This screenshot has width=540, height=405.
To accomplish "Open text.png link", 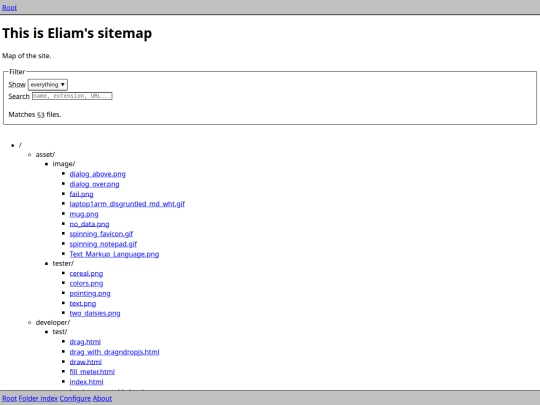I will (x=83, y=303).
